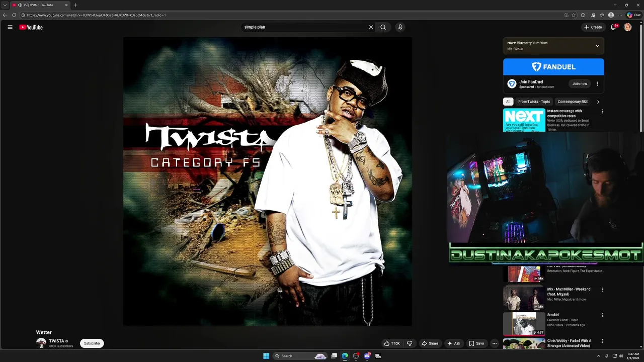644x362 pixels.
Task: Focus the YouTube search input field
Action: pos(304,27)
